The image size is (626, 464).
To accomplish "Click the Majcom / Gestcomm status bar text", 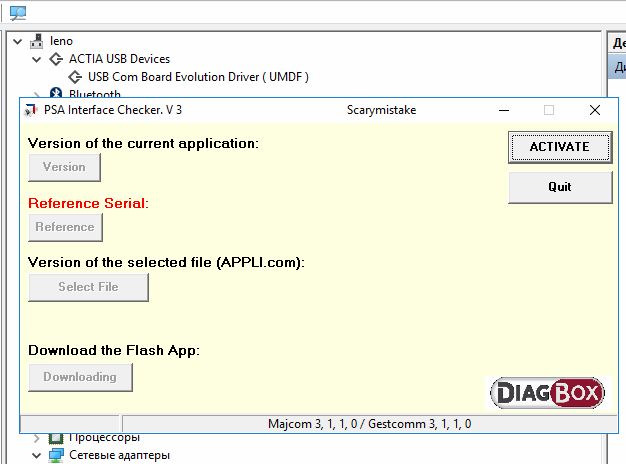I will tap(370, 424).
